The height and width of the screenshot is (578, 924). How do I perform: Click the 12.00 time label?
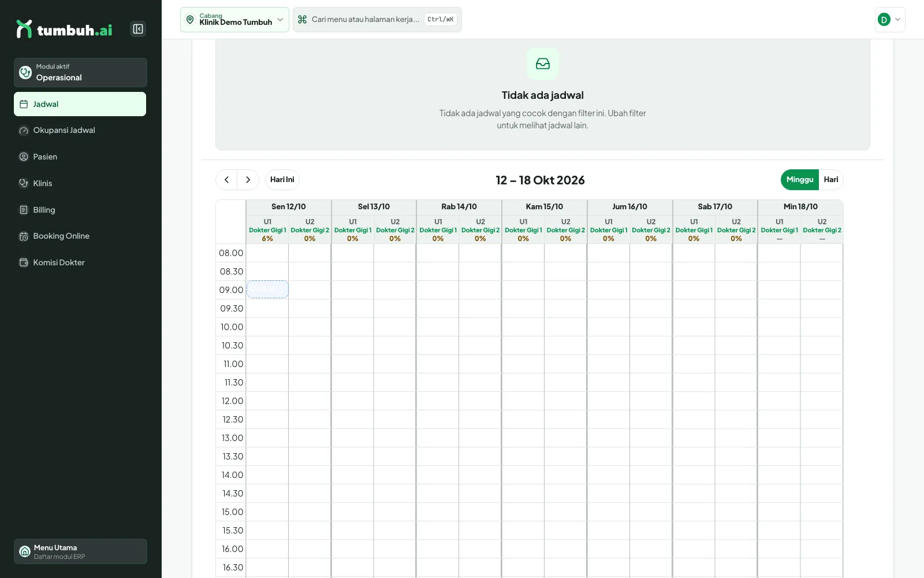(x=232, y=401)
